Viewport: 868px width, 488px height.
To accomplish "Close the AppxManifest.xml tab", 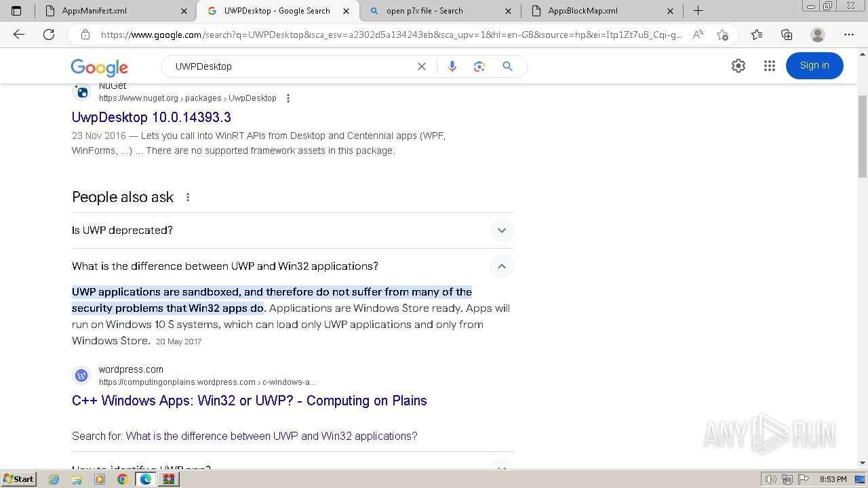I will pos(184,11).
